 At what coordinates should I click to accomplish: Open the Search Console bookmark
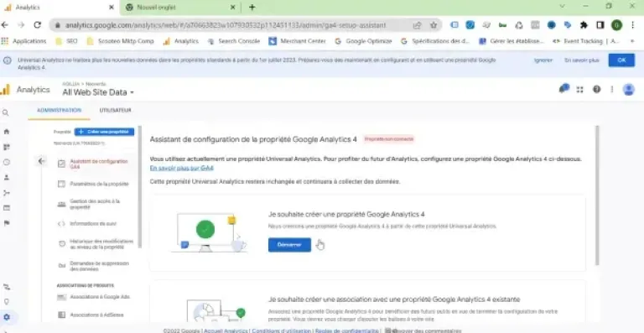pos(234,41)
